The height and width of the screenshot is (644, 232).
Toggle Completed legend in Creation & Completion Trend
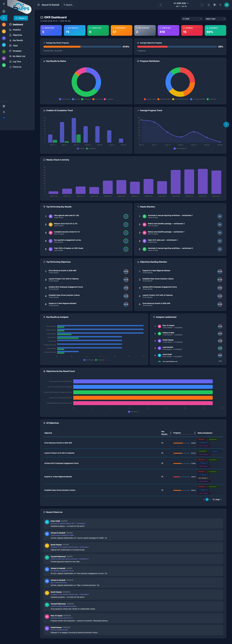point(91,149)
